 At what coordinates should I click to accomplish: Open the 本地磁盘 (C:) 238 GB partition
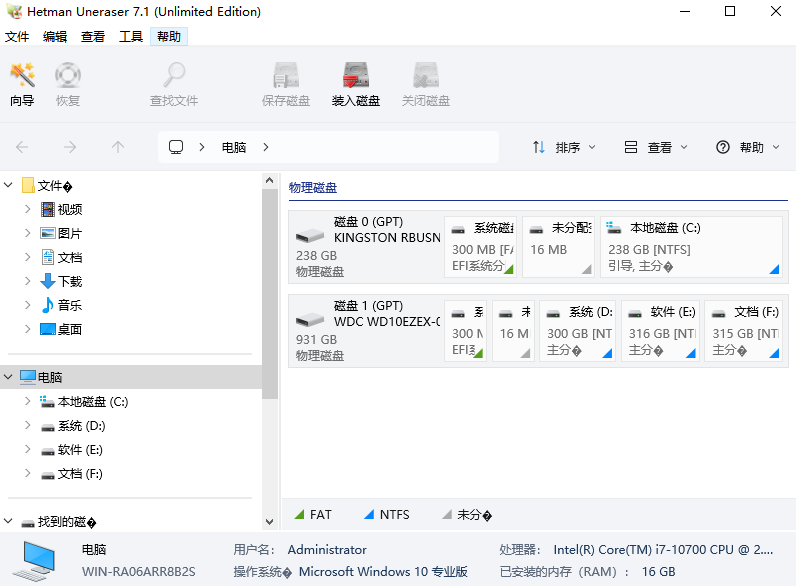pyautogui.click(x=691, y=247)
